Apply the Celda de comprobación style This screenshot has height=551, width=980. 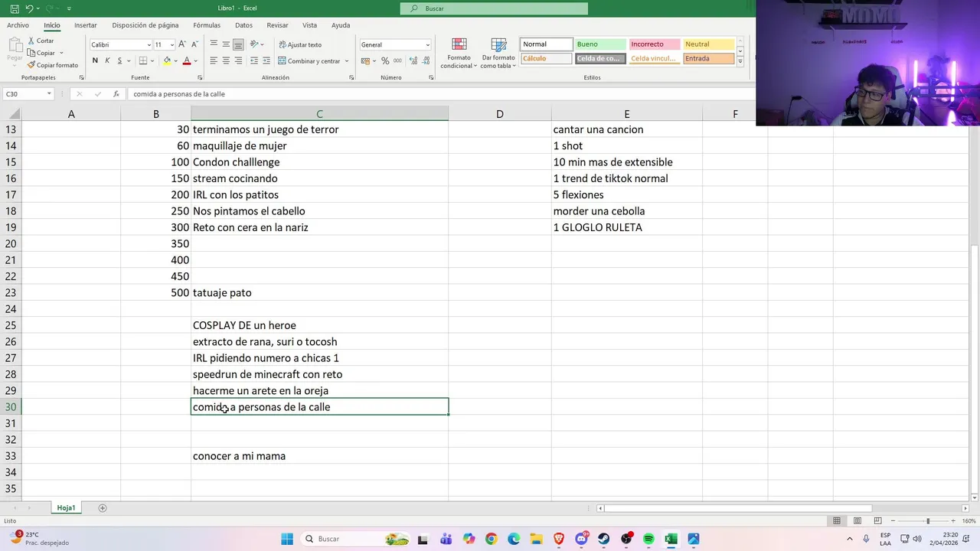(599, 59)
